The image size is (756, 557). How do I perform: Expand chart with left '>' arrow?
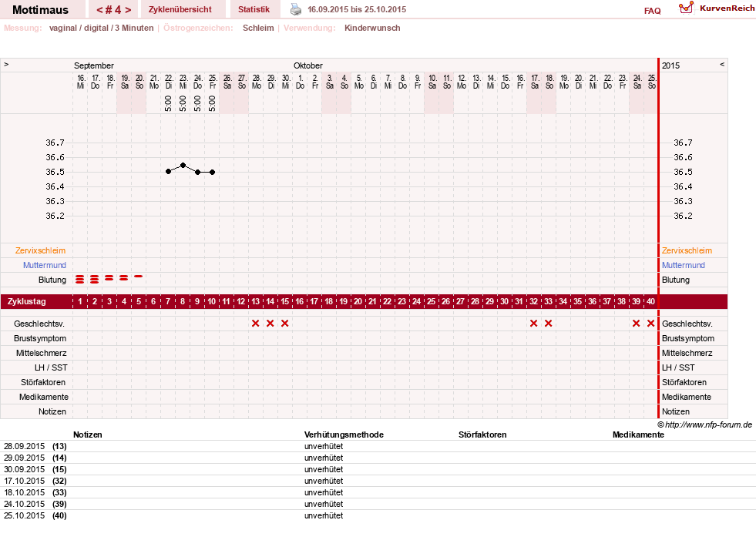coord(6,64)
